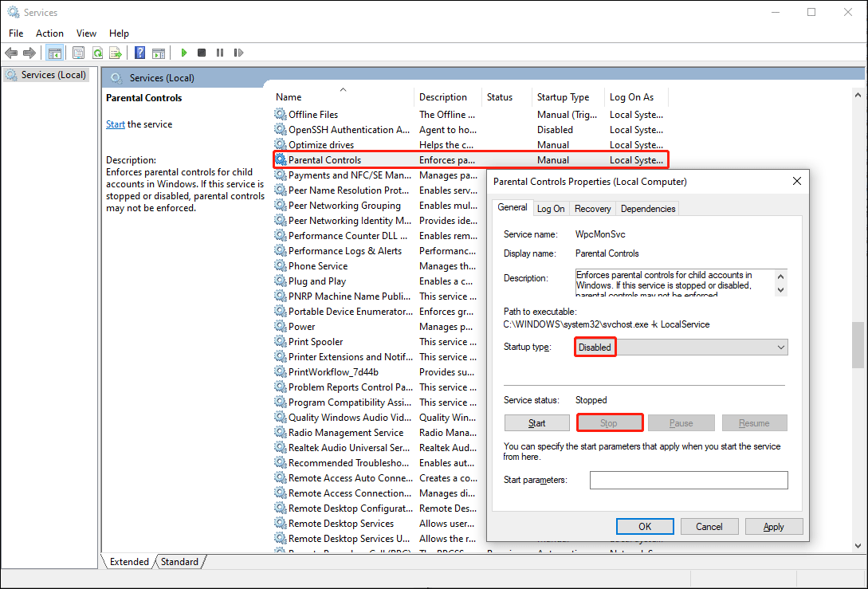The height and width of the screenshot is (589, 868).
Task: Click the description box scroll-down arrow
Action: click(x=780, y=289)
